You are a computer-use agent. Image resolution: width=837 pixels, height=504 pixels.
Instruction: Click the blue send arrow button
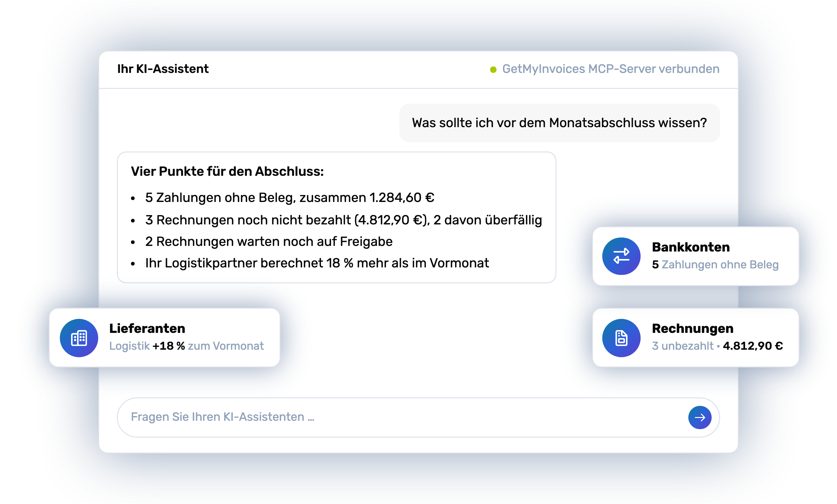point(700,417)
